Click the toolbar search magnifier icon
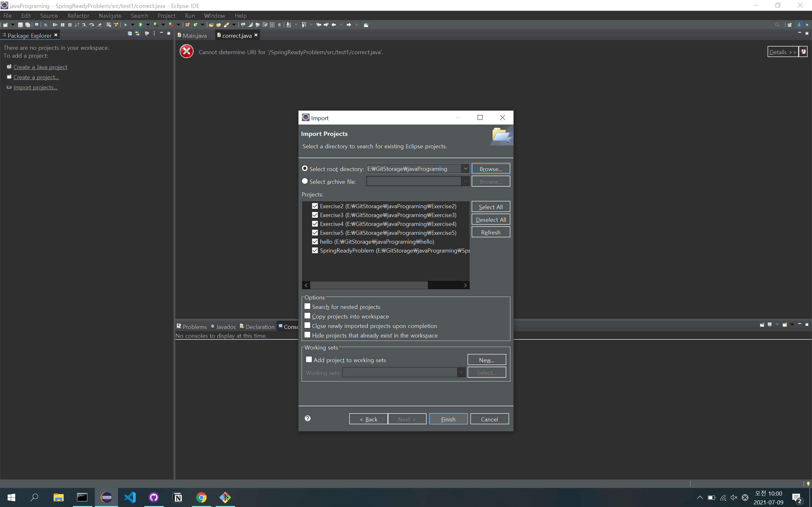812x507 pixels. tap(777, 25)
